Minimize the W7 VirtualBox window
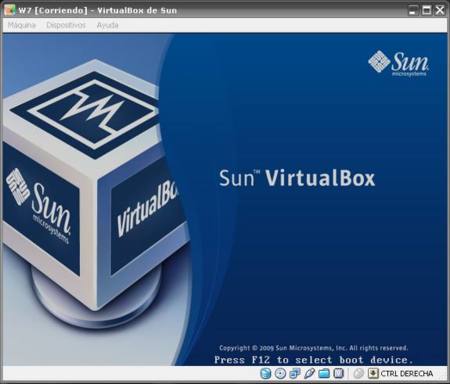 (x=413, y=10)
